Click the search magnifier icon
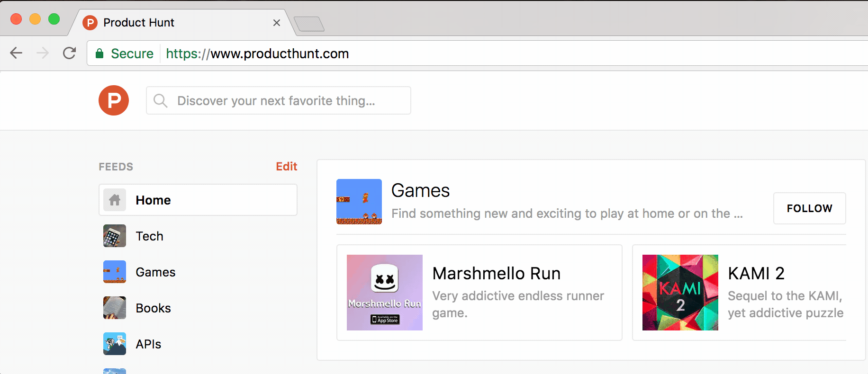This screenshot has height=374, width=868. [x=160, y=100]
